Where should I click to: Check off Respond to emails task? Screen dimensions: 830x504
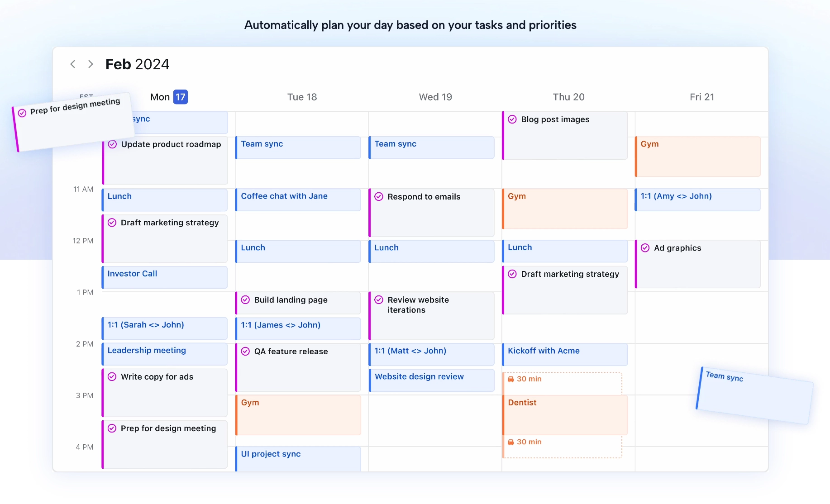[x=379, y=197]
